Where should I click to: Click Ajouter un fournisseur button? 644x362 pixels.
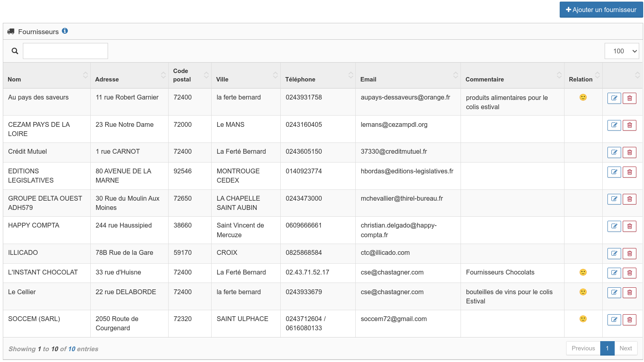pos(601,10)
